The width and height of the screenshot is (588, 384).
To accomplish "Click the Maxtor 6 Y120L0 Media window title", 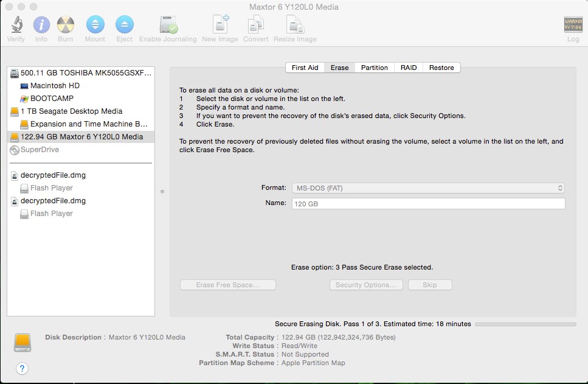I will 294,7.
